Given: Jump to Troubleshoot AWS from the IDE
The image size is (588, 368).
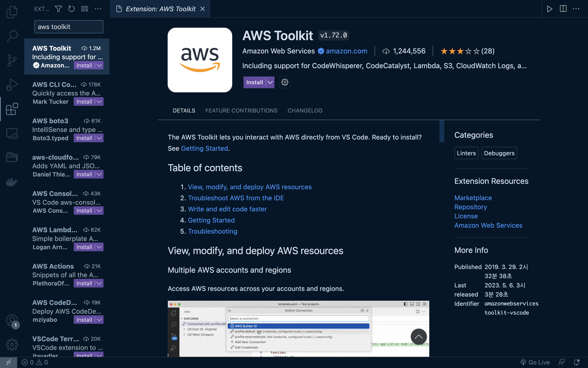Looking at the screenshot, I should tap(236, 198).
